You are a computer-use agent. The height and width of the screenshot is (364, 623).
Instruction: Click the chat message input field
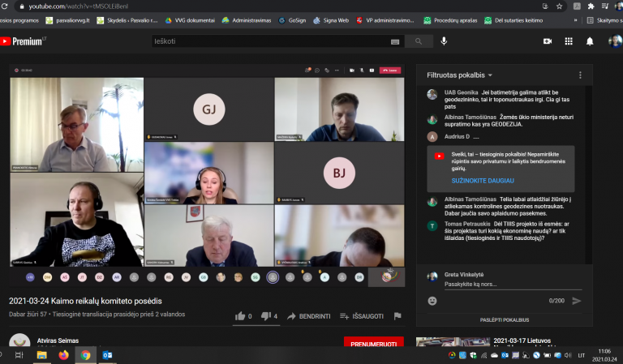pyautogui.click(x=513, y=285)
